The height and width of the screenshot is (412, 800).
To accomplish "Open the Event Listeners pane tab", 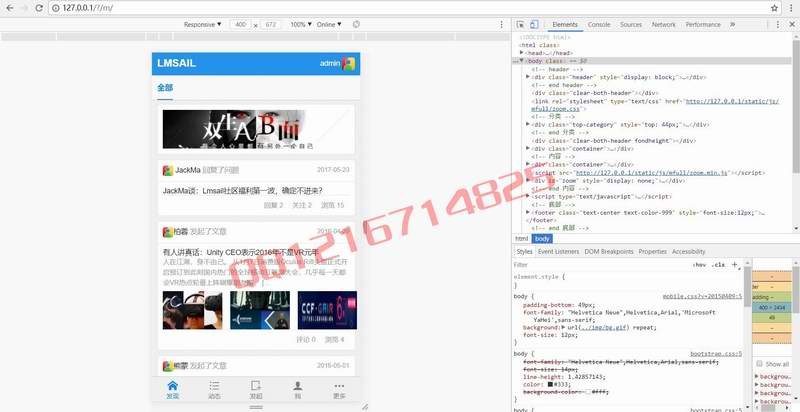I will point(558,251).
